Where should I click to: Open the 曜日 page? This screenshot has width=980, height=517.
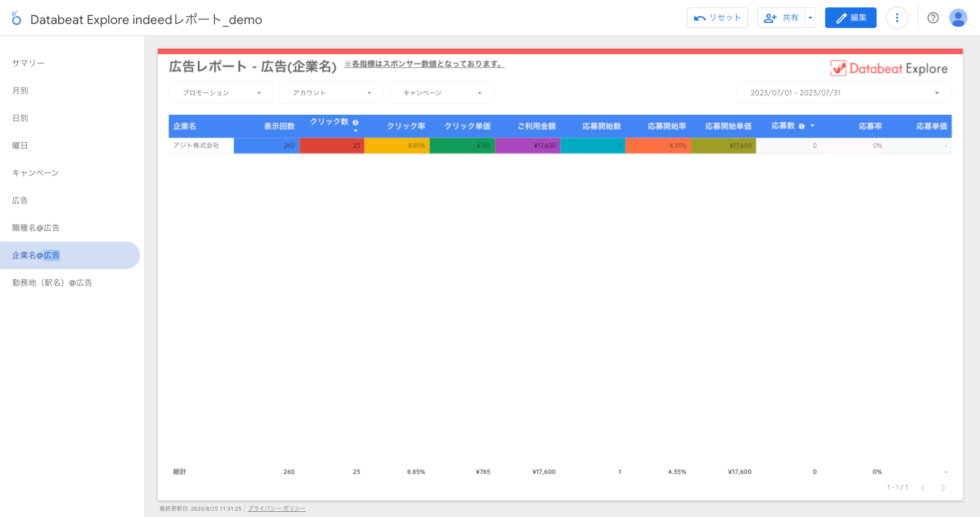[70, 145]
